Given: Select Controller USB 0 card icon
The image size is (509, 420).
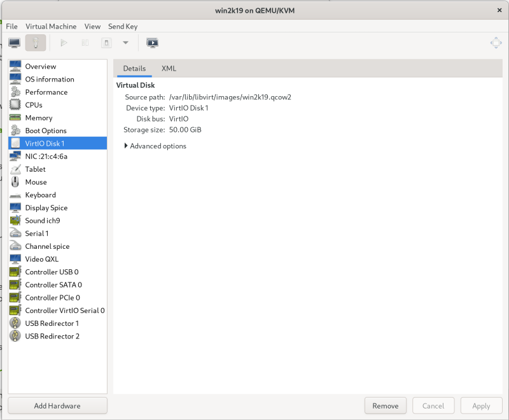Looking at the screenshot, I should click(x=15, y=272).
